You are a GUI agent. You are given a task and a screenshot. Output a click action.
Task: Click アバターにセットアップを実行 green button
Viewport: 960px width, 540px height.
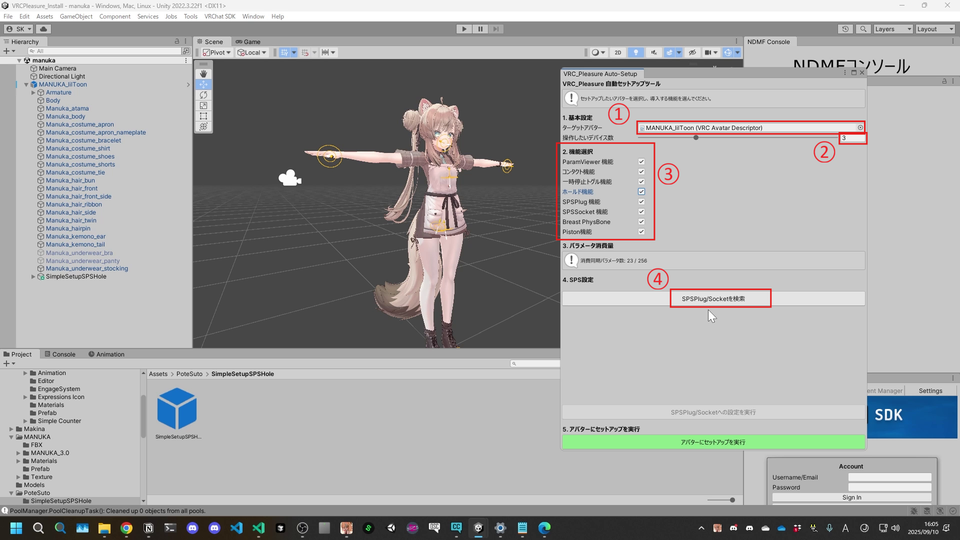(x=713, y=442)
